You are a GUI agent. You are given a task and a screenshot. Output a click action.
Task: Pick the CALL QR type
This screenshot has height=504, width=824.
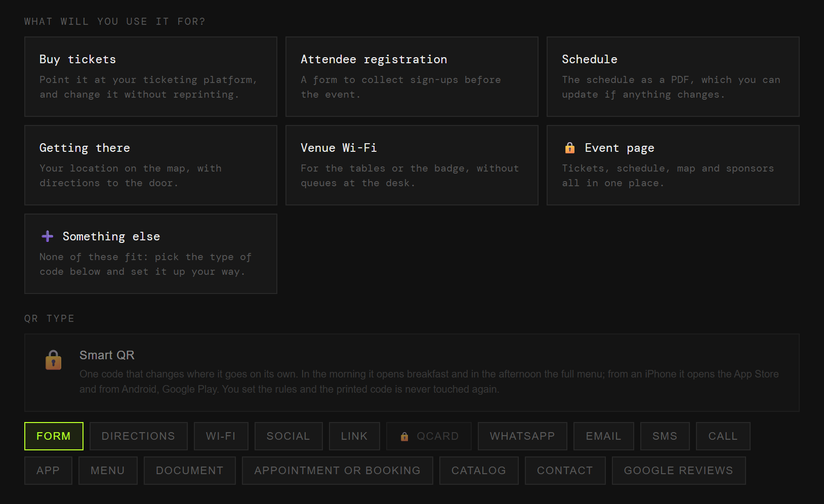(723, 436)
